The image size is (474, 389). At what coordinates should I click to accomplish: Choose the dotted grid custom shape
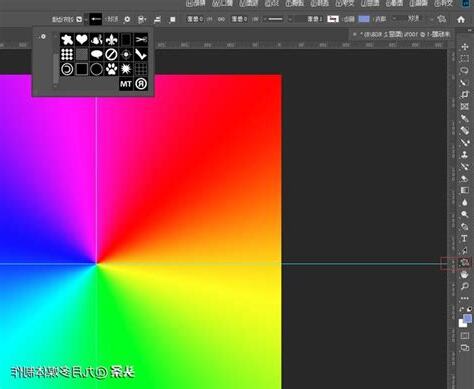(67, 54)
